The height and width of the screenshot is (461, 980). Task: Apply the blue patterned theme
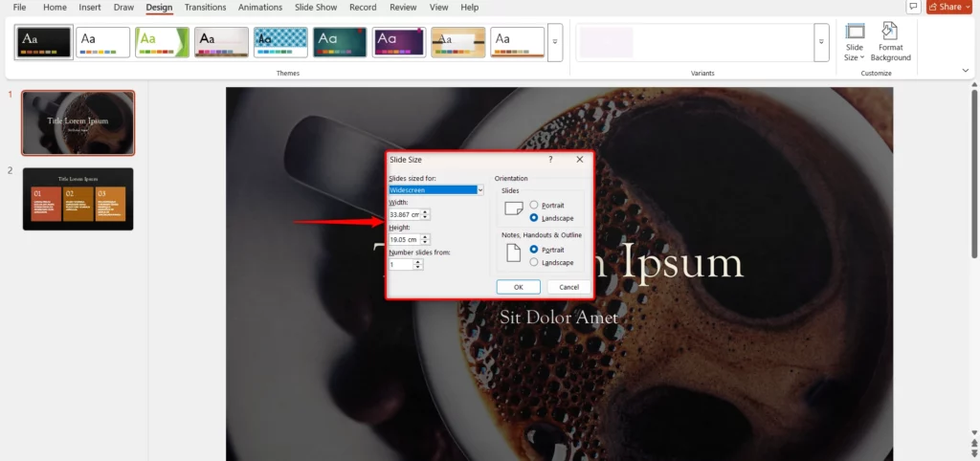(x=280, y=42)
